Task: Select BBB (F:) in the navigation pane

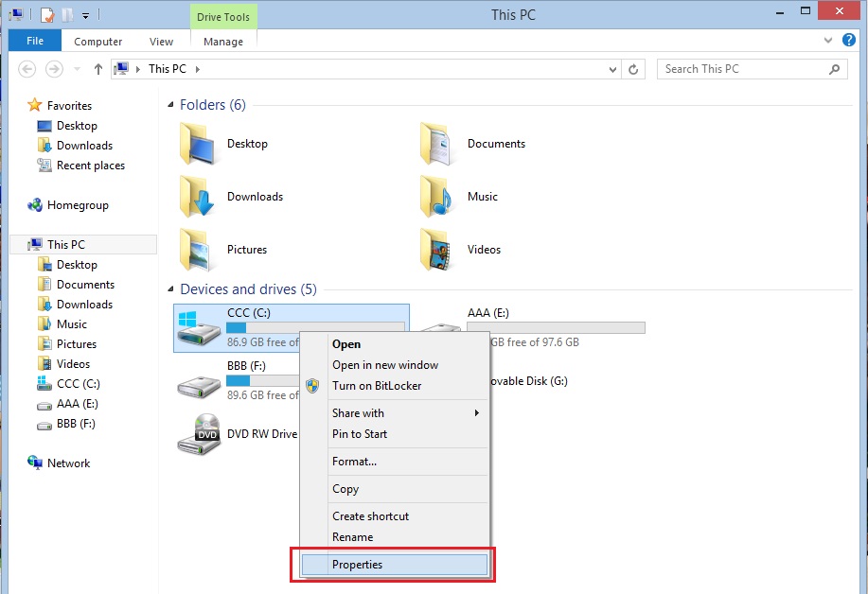Action: tap(76, 424)
